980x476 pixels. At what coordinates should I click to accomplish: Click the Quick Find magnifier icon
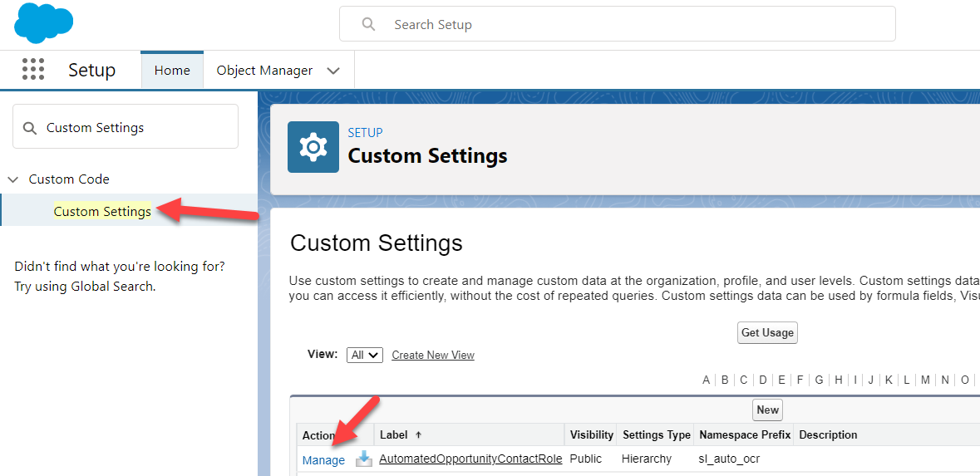tap(29, 128)
